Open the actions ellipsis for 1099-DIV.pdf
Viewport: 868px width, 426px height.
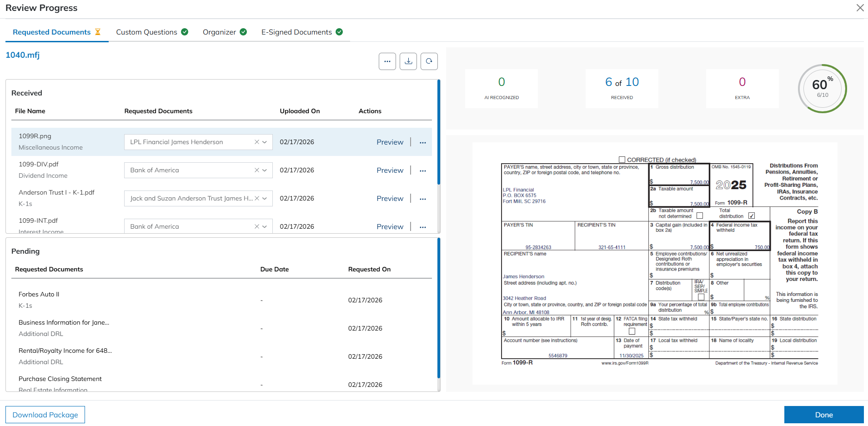pos(423,170)
